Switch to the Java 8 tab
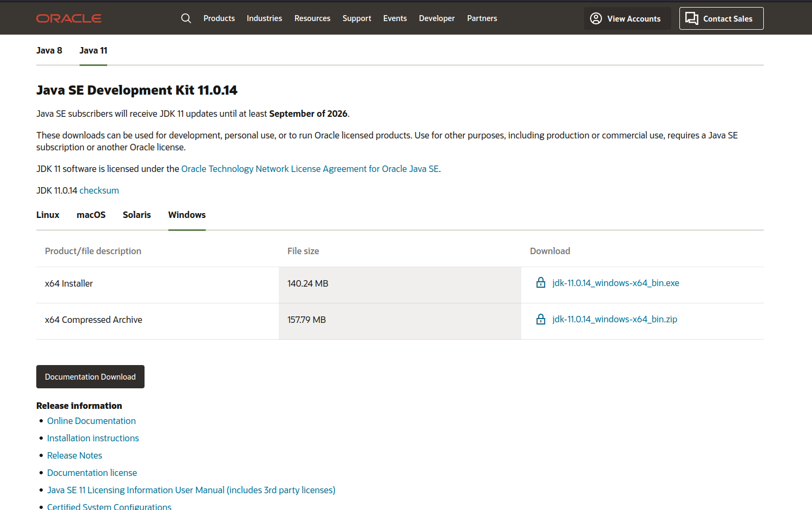 [49, 50]
